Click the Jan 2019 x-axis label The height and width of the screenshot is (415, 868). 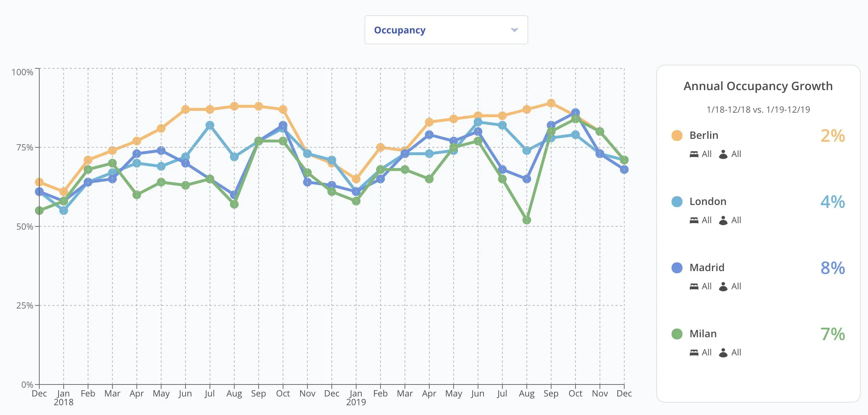click(356, 398)
